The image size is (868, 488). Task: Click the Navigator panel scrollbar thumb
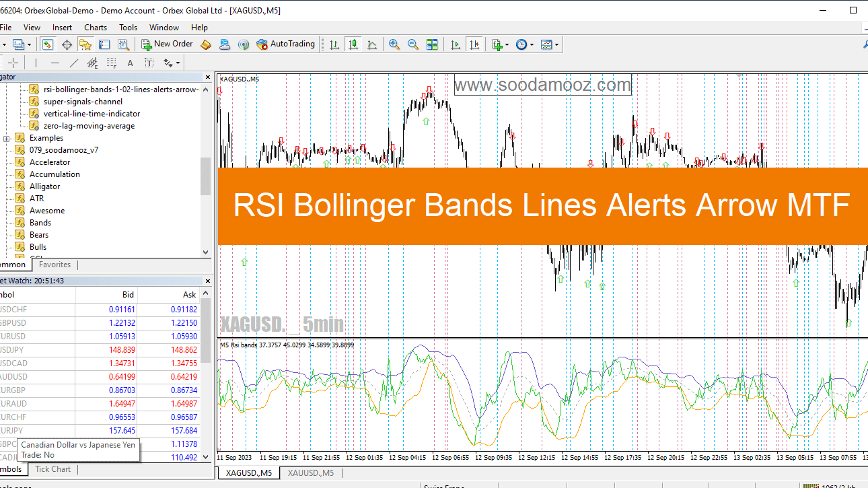coord(205,176)
